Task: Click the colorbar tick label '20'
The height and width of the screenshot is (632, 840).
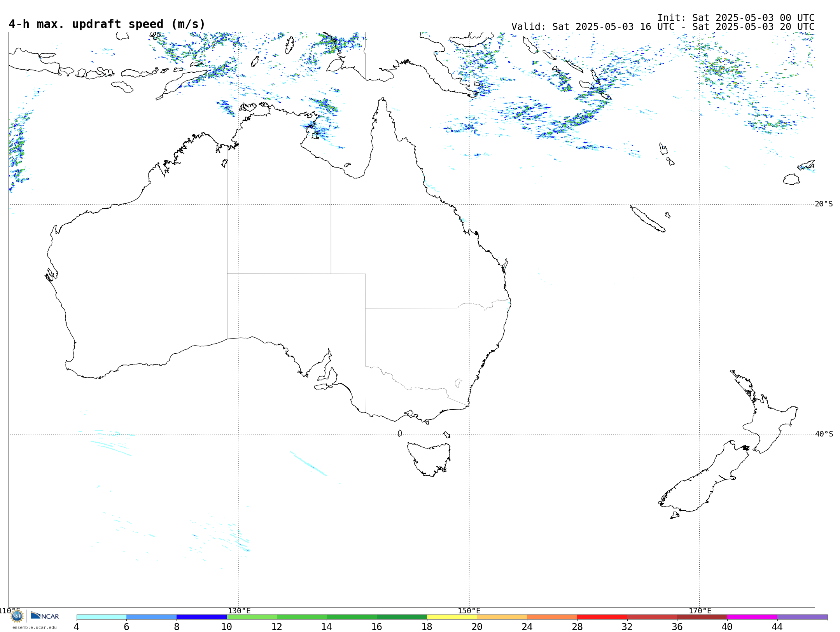Action: pos(477,627)
